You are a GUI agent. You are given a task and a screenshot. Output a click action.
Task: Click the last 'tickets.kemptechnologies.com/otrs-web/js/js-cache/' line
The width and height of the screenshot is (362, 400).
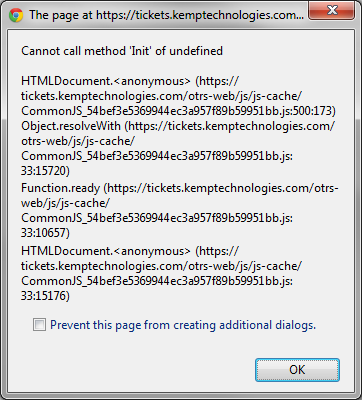click(161, 266)
